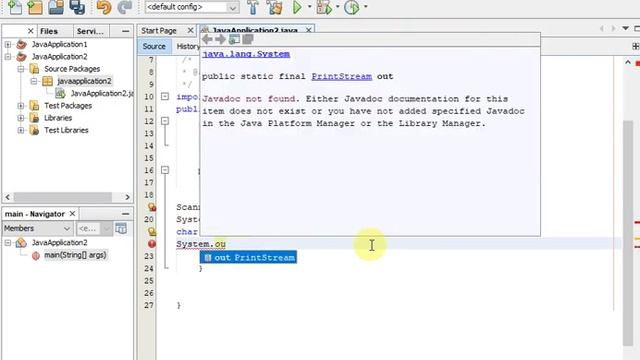Click the lightbulb hint on the char line
This screenshot has width=640, height=360.
point(152,231)
